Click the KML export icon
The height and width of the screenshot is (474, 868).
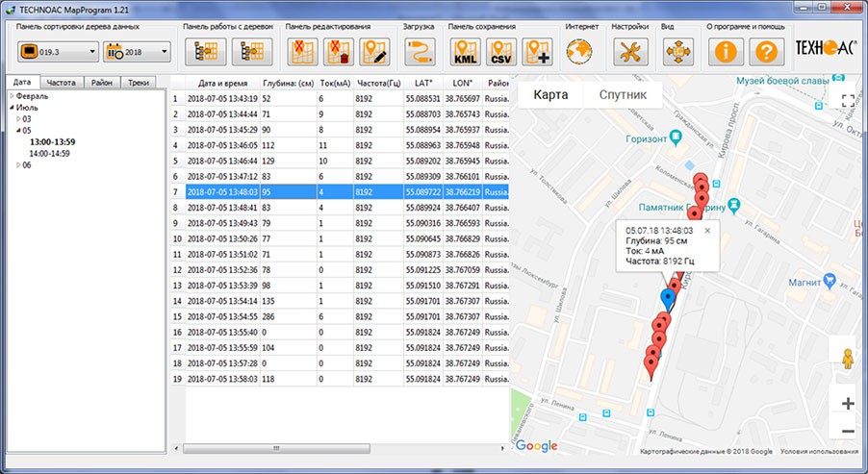coord(465,51)
